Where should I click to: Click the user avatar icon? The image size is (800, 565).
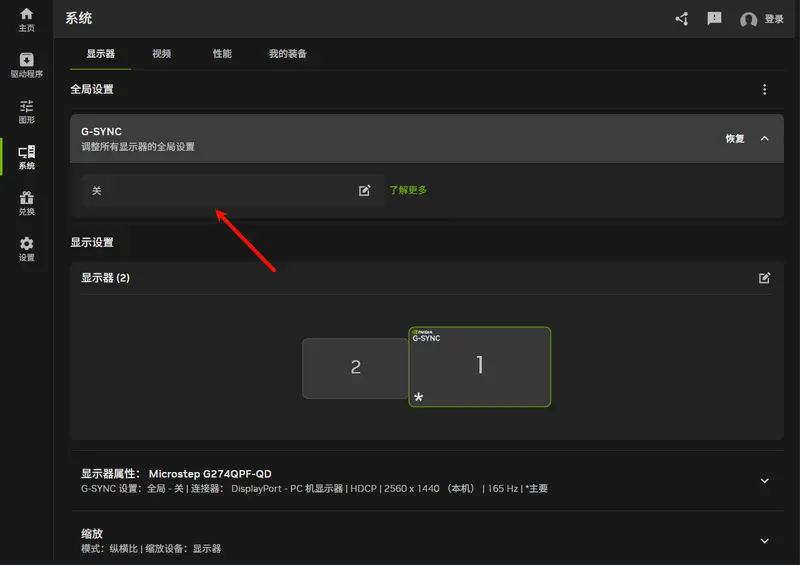[748, 19]
